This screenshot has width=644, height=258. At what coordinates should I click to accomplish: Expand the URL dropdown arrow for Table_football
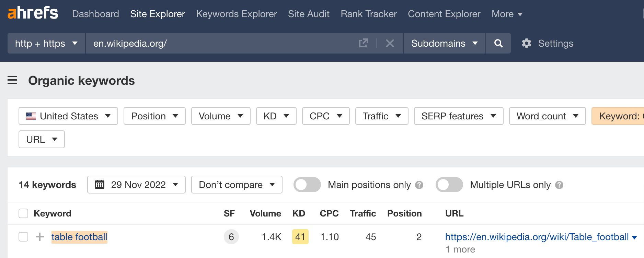[x=634, y=237]
